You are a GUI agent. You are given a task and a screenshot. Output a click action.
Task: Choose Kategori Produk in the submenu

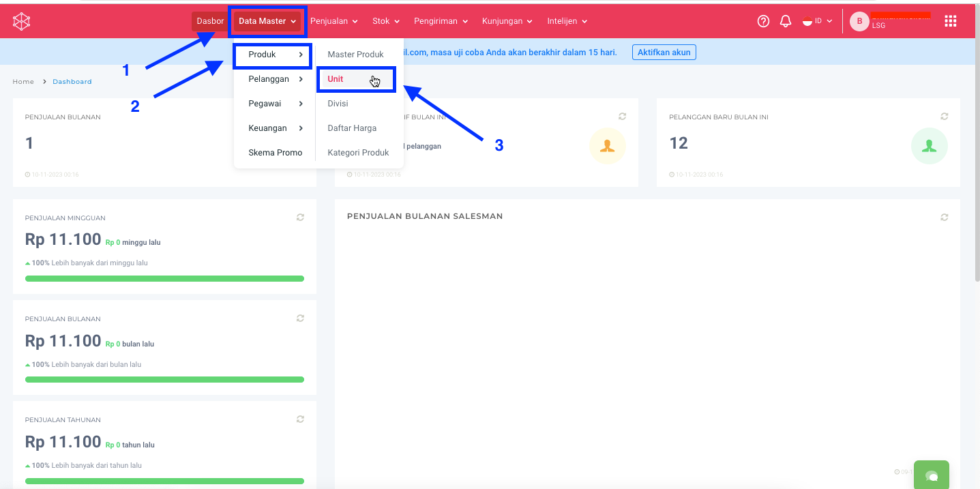tap(358, 153)
